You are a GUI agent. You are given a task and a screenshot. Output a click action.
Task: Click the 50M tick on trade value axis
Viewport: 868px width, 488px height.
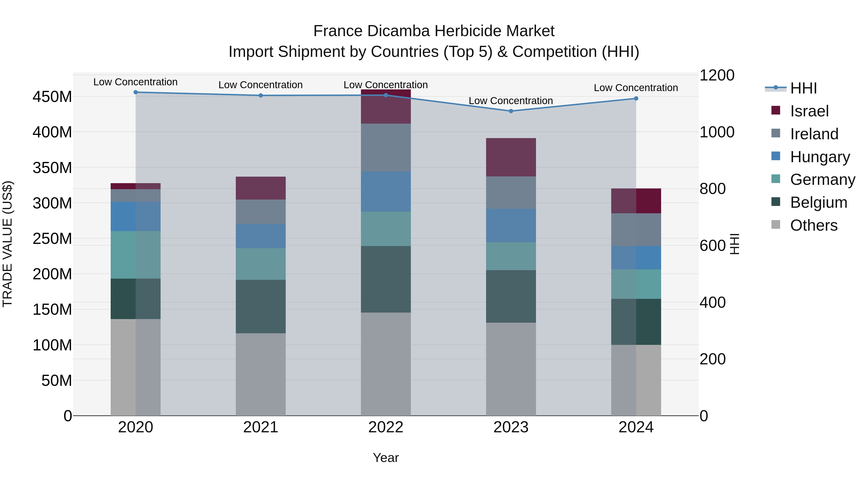[x=57, y=381]
